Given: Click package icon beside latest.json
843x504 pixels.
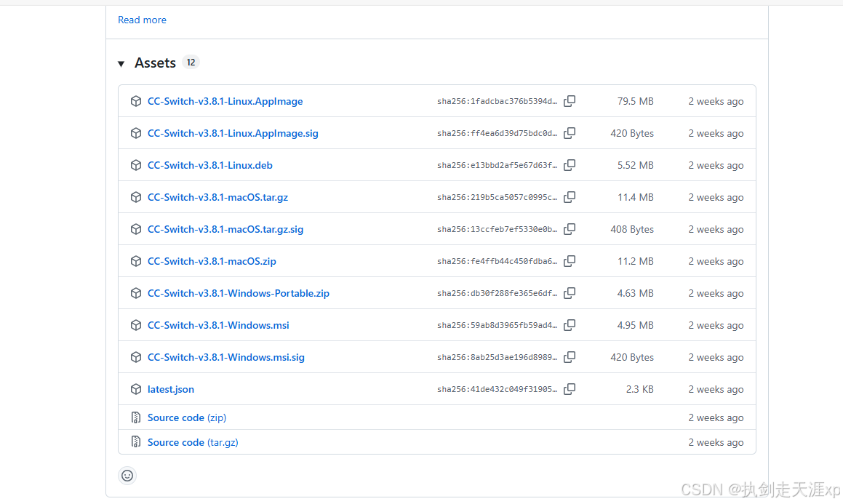Looking at the screenshot, I should coord(136,389).
